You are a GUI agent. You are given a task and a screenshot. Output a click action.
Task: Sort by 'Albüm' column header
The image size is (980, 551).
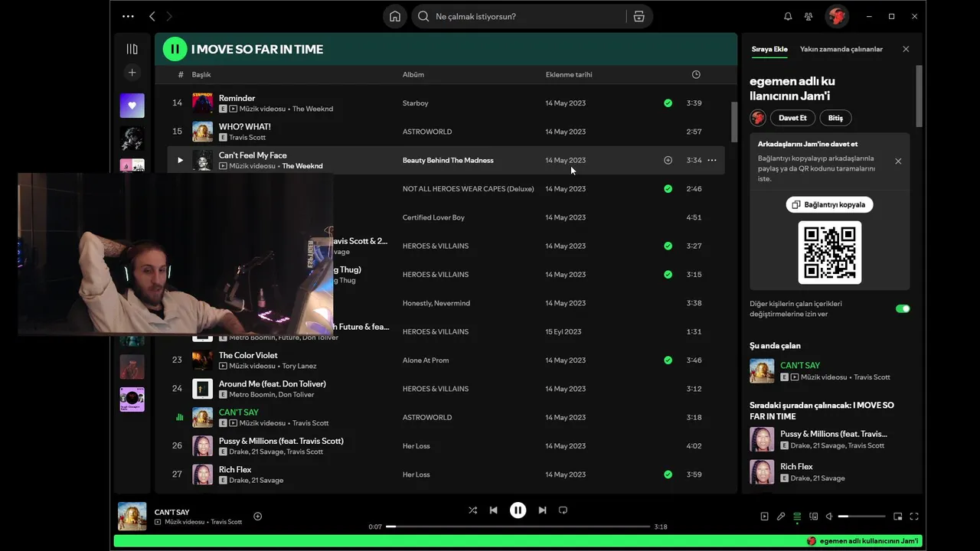(x=413, y=75)
